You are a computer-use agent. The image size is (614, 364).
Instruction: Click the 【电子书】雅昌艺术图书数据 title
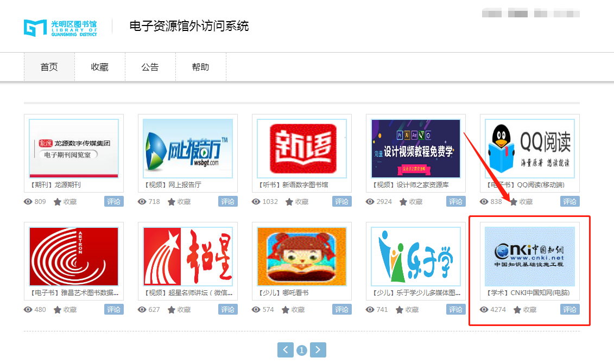(x=74, y=293)
